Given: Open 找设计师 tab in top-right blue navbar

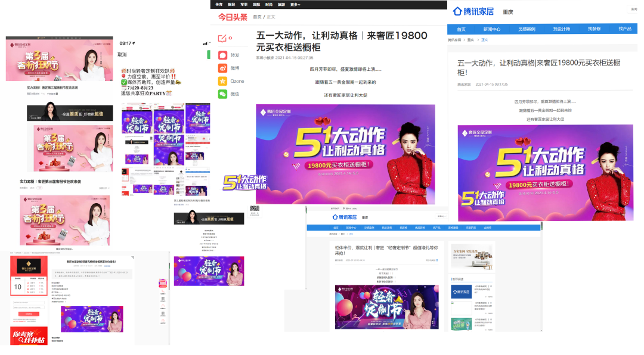Looking at the screenshot, I should coord(561,29).
